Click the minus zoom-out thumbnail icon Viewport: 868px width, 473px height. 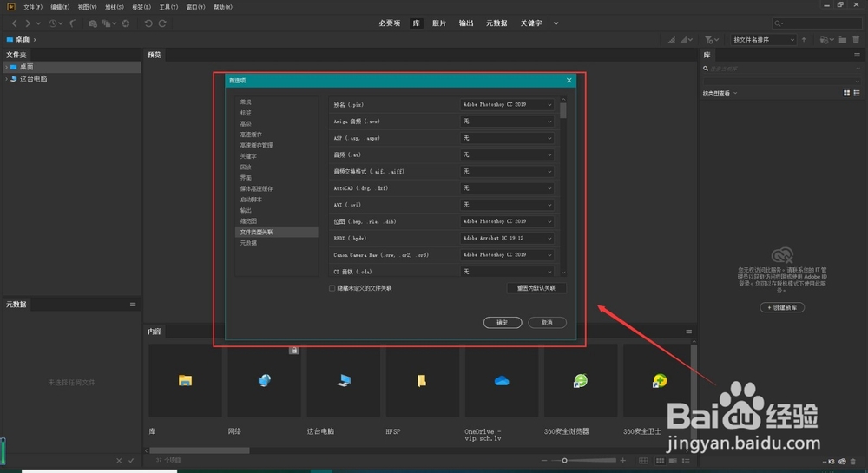point(544,460)
